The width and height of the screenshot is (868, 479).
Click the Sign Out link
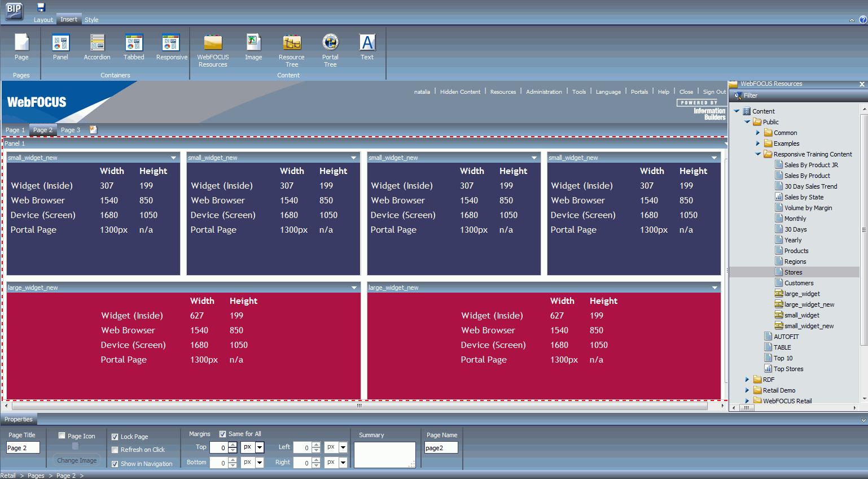point(714,92)
